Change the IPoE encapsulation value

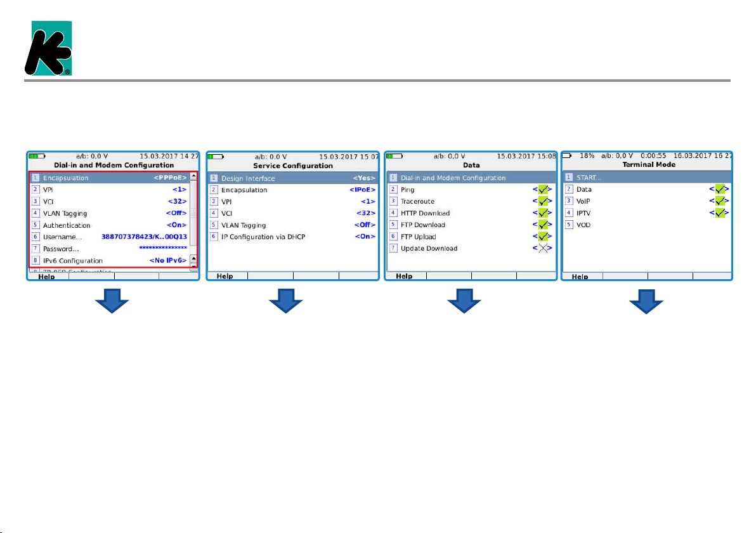[363, 190]
